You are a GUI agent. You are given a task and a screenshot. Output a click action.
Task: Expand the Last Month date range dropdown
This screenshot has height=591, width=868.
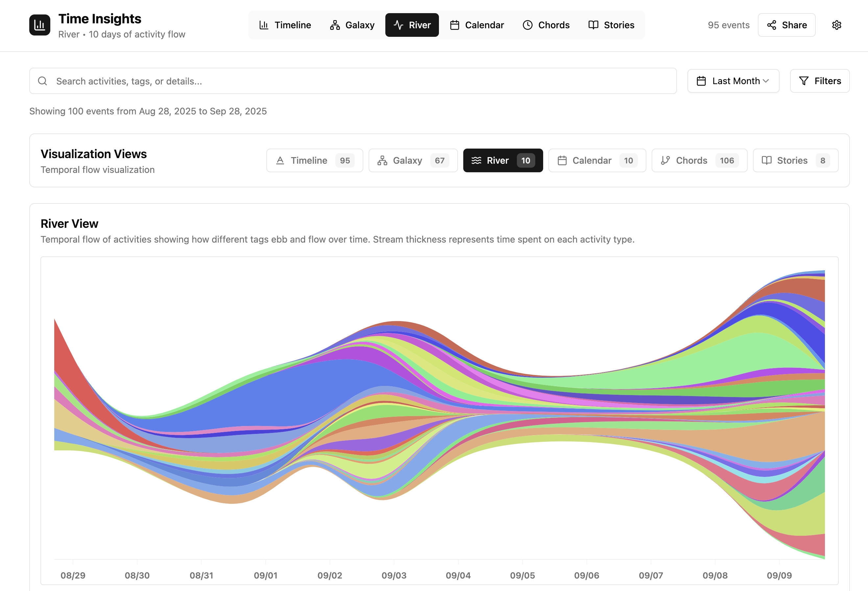[x=733, y=81]
